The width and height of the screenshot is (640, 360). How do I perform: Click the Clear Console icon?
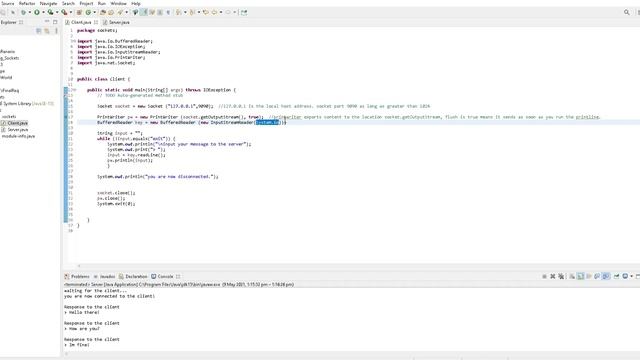(572, 276)
